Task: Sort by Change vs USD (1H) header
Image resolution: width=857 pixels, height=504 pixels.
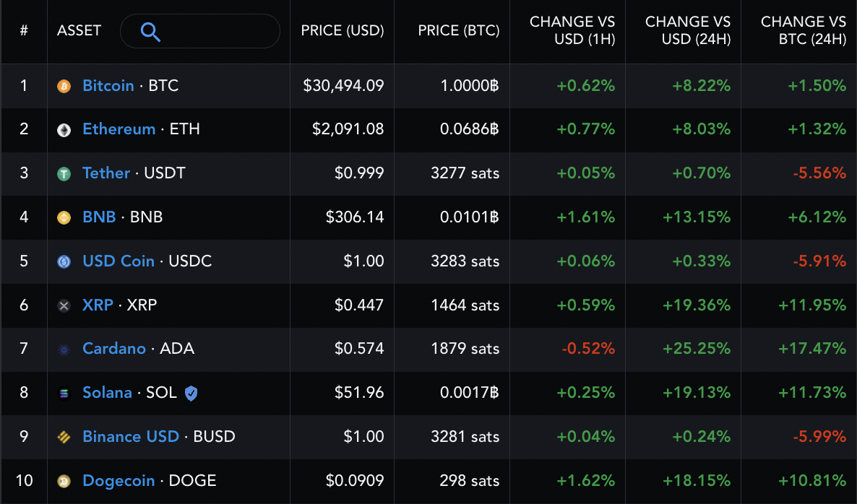Action: 572,31
